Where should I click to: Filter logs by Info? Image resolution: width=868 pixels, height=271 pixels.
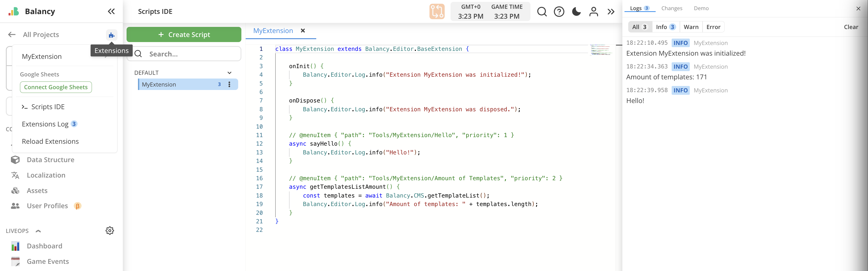tap(666, 27)
